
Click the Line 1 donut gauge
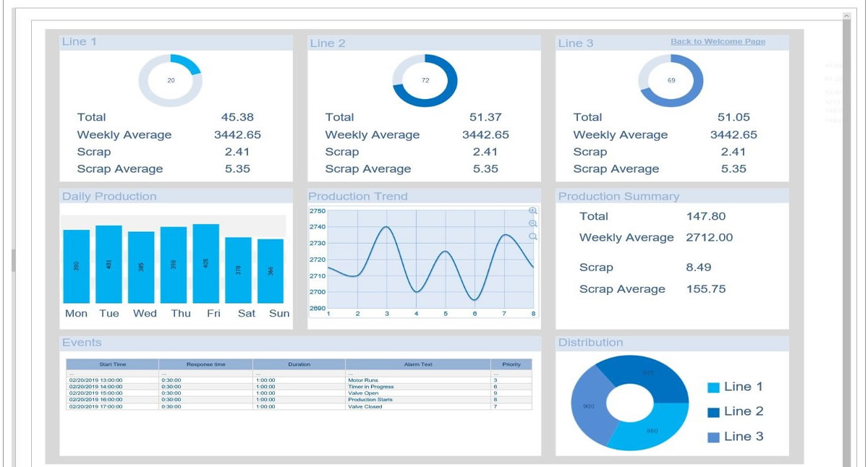pos(171,80)
